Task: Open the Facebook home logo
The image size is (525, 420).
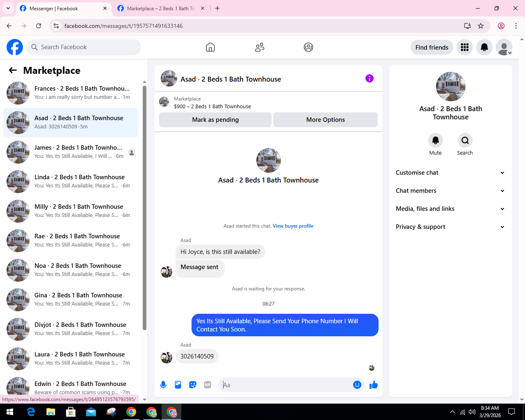Action: point(15,47)
